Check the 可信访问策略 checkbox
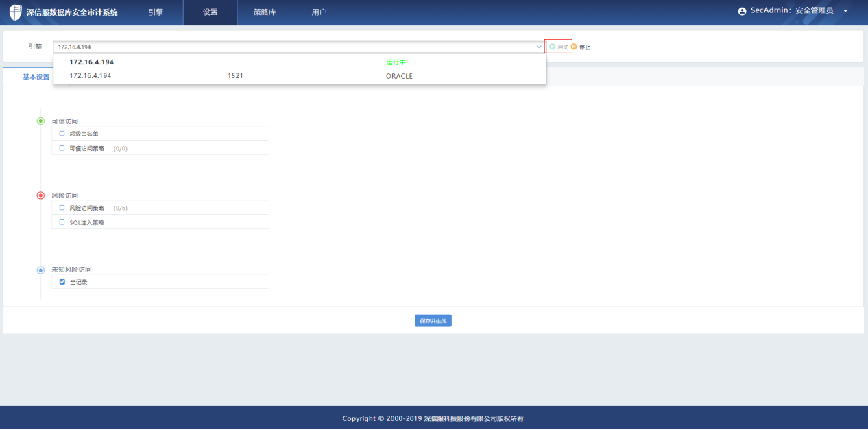 click(62, 148)
